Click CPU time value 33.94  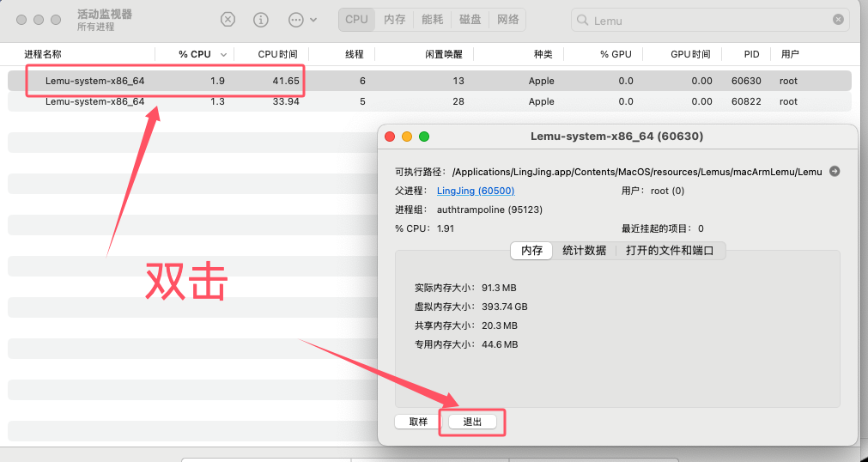(286, 101)
